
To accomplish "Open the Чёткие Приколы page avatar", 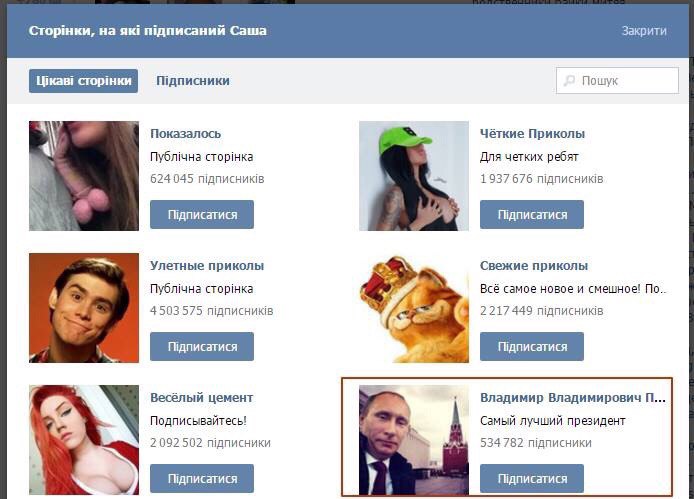I will tap(414, 176).
